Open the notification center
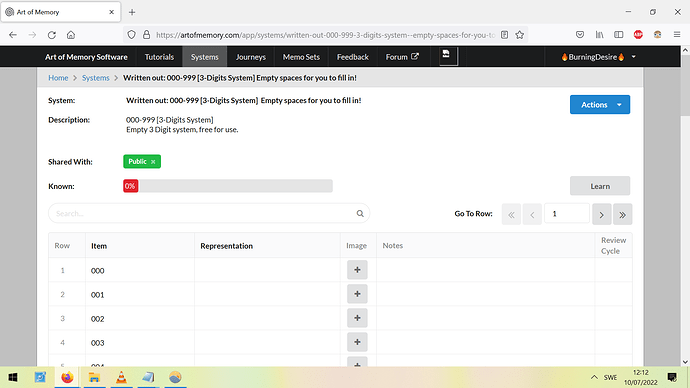690x388 pixels. (672, 377)
